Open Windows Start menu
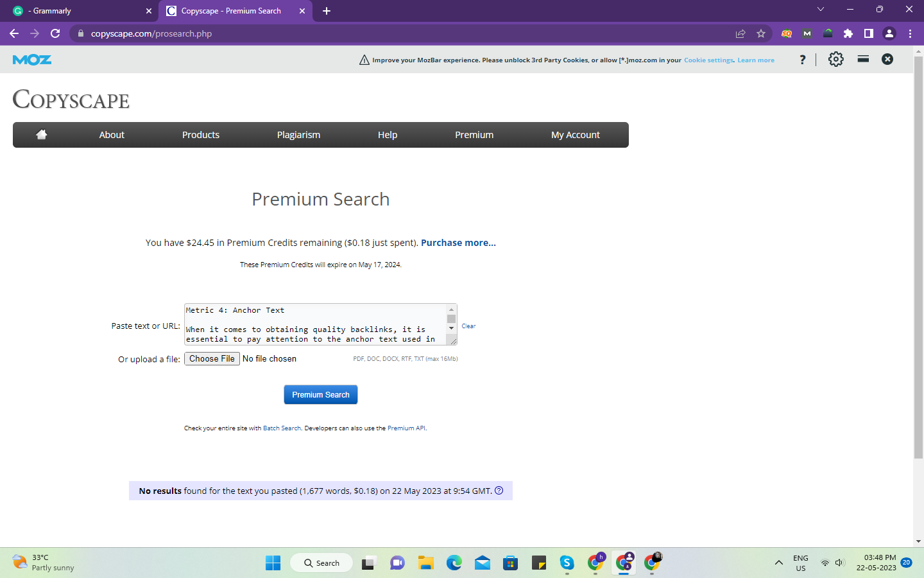 (x=273, y=563)
